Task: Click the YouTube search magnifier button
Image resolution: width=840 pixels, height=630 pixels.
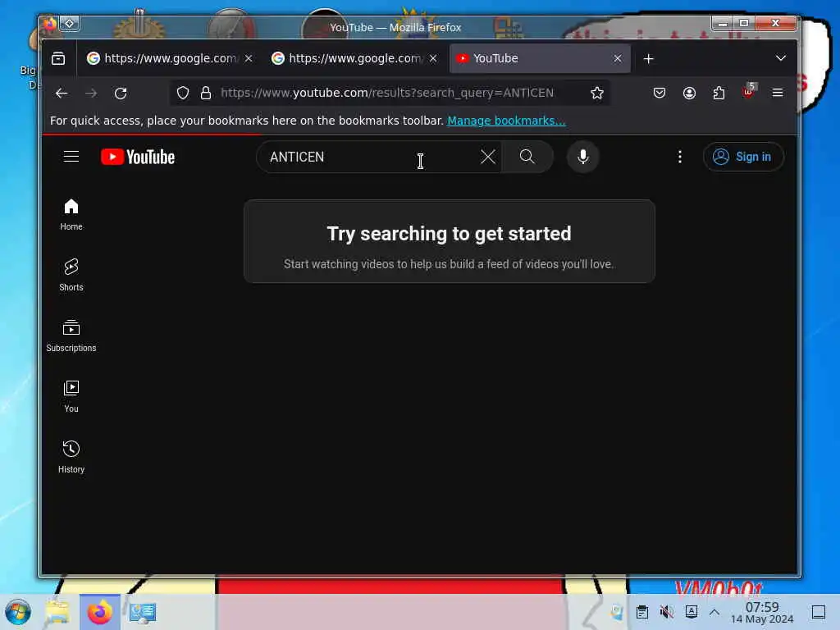Action: pyautogui.click(x=527, y=157)
